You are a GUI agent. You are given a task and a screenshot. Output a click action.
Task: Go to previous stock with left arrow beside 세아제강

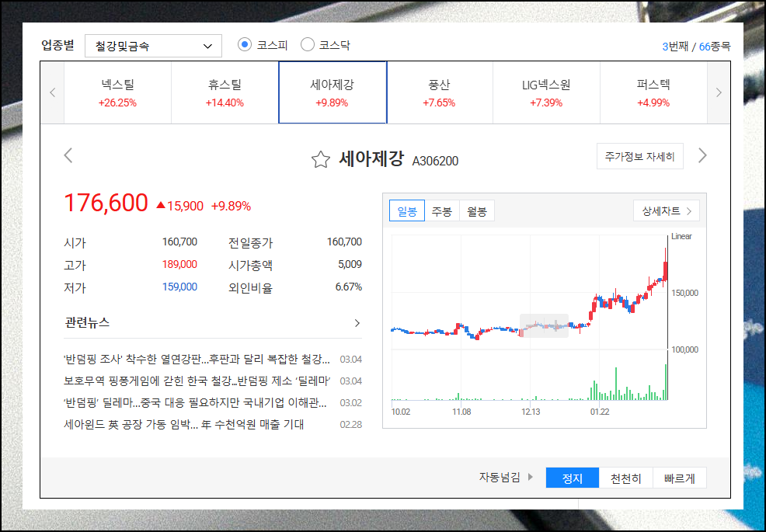click(68, 155)
